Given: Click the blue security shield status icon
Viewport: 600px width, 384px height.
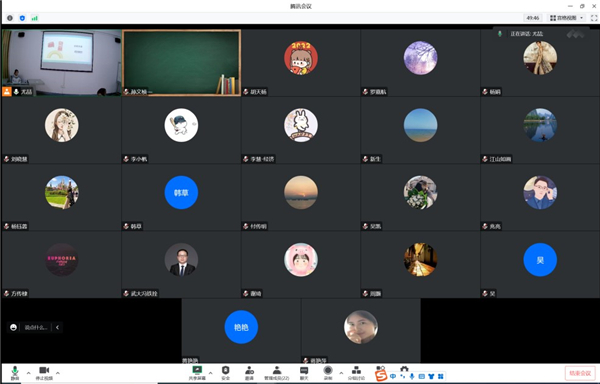Looking at the screenshot, I should click(x=22, y=18).
